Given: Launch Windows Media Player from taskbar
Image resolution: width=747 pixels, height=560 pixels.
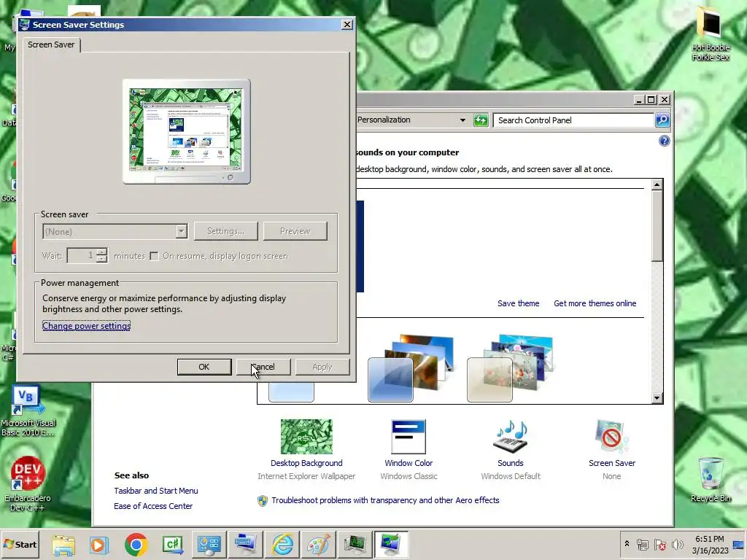Looking at the screenshot, I should pyautogui.click(x=99, y=544).
